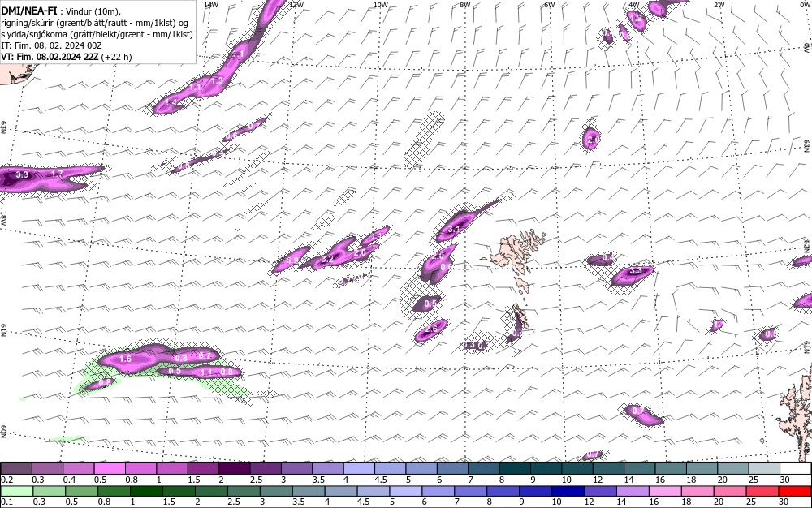Click the '1.3' precipitation value label
Image resolution: width=812 pixels, height=508 pixels.
pos(218,80)
